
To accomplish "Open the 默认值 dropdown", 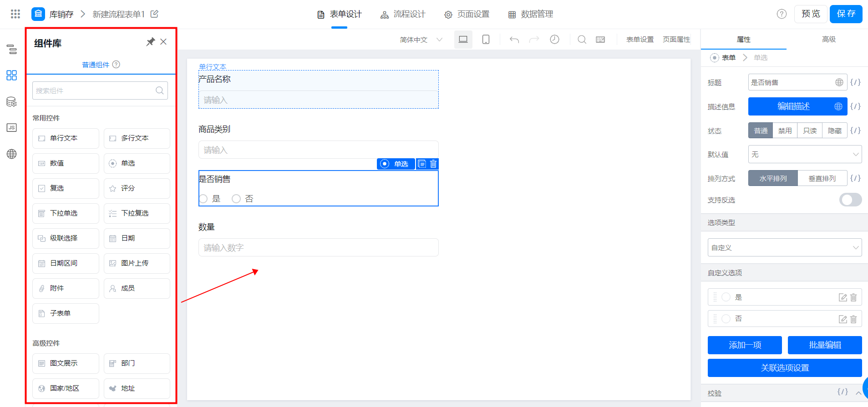I will (805, 154).
